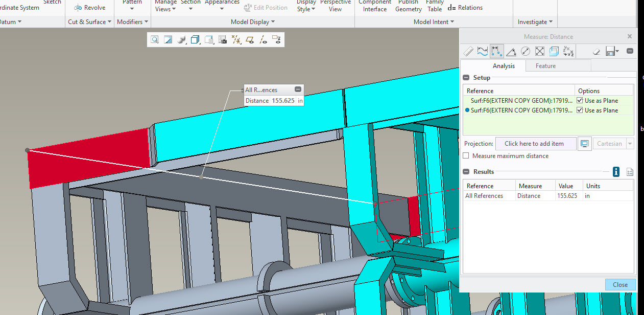Uncheck Use as Plane for the first reference
Image resolution: width=644 pixels, height=315 pixels.
[580, 100]
